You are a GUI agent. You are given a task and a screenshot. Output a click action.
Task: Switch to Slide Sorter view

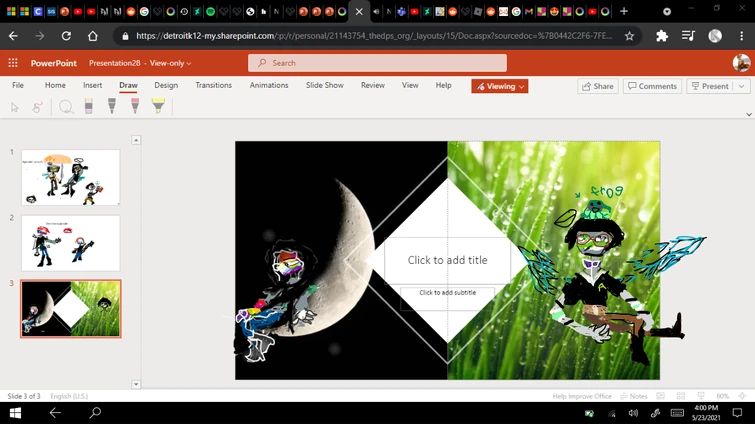click(681, 396)
